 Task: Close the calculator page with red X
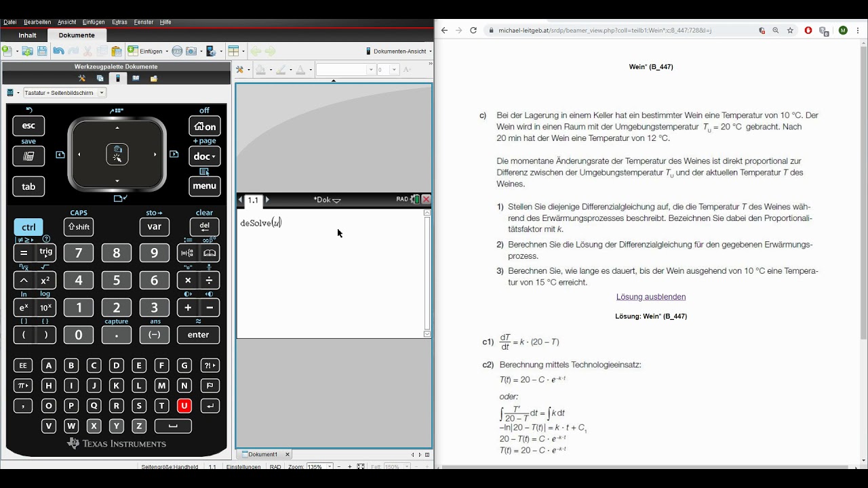click(426, 199)
